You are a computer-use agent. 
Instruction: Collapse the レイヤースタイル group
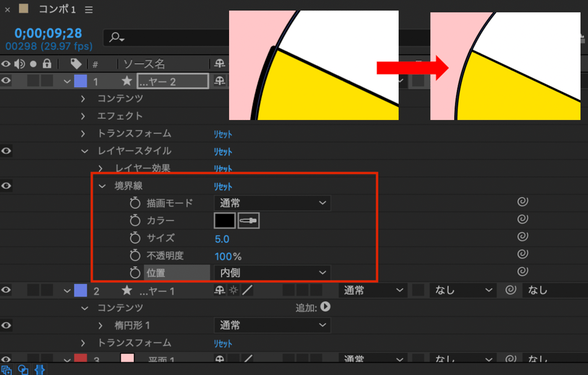click(x=85, y=151)
